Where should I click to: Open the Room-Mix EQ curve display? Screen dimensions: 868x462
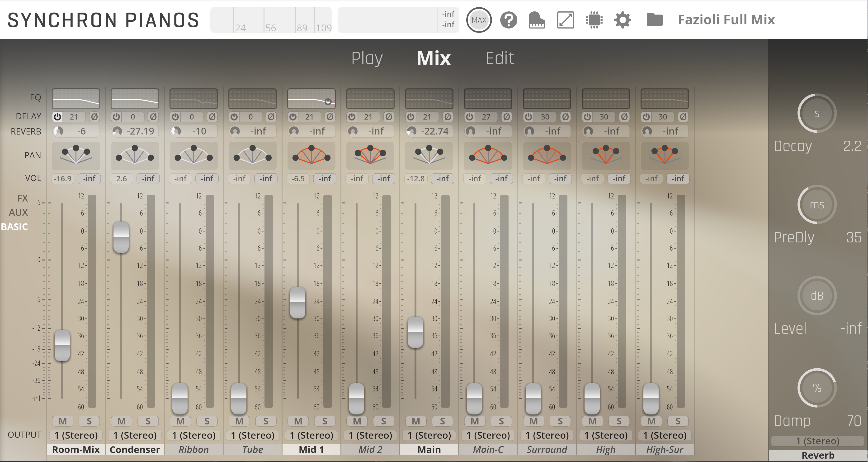(x=76, y=99)
